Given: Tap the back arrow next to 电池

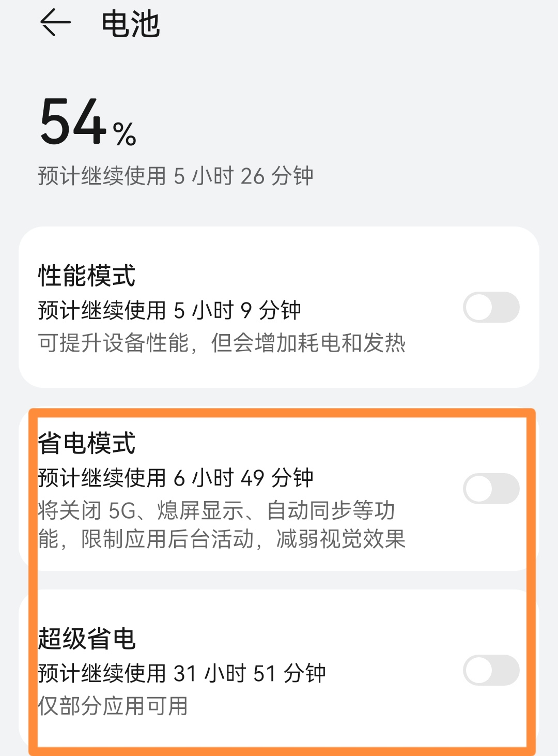Looking at the screenshot, I should click(55, 23).
